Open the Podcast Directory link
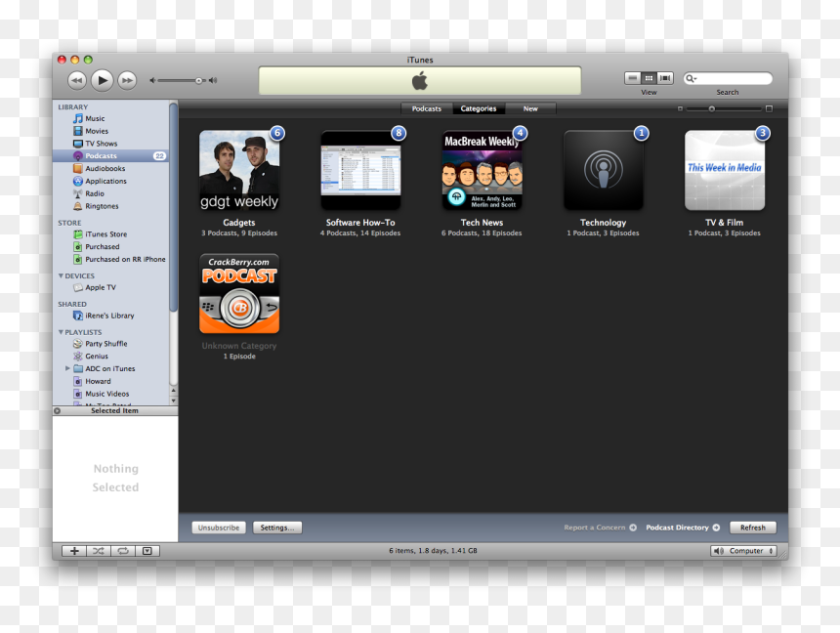 pyautogui.click(x=683, y=527)
